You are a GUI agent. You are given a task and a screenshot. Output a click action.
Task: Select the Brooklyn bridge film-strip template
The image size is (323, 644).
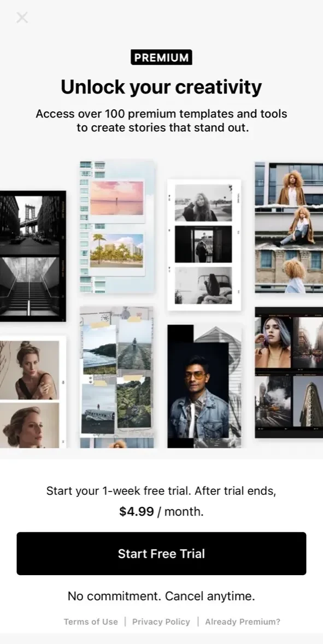click(33, 256)
